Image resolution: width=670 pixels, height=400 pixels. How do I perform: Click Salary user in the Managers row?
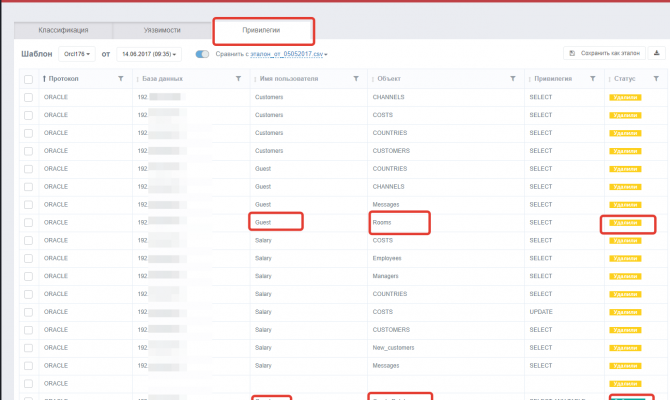coord(263,276)
